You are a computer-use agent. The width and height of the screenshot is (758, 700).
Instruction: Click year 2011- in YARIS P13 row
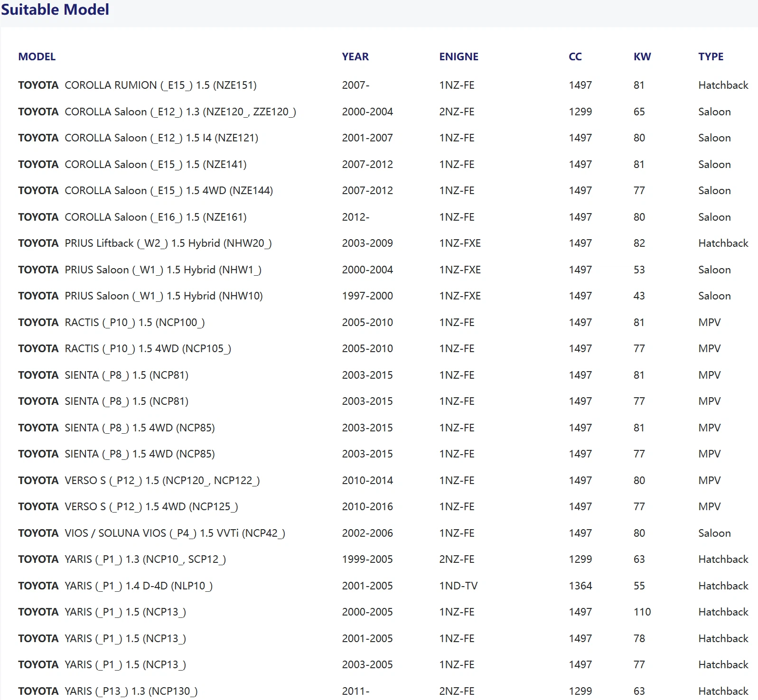(356, 691)
